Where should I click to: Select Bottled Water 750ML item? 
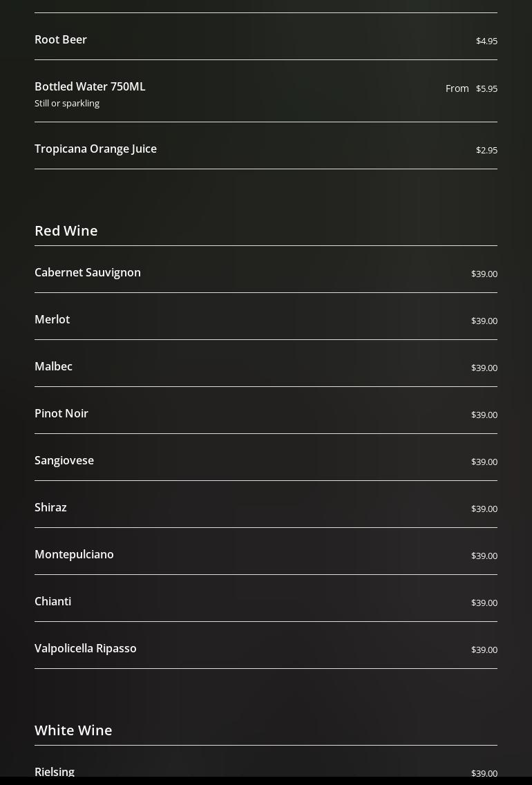[x=90, y=86]
